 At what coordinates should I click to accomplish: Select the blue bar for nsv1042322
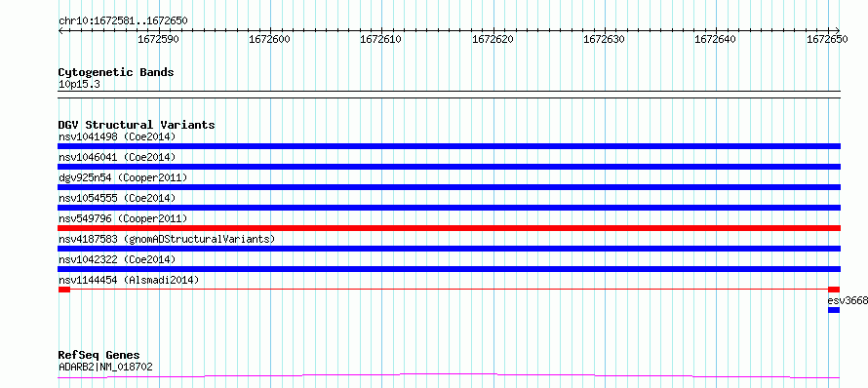[450, 269]
